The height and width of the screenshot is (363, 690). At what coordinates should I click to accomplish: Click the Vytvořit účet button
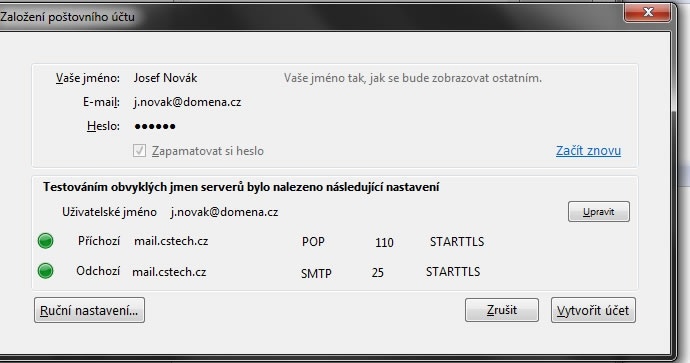(x=593, y=310)
